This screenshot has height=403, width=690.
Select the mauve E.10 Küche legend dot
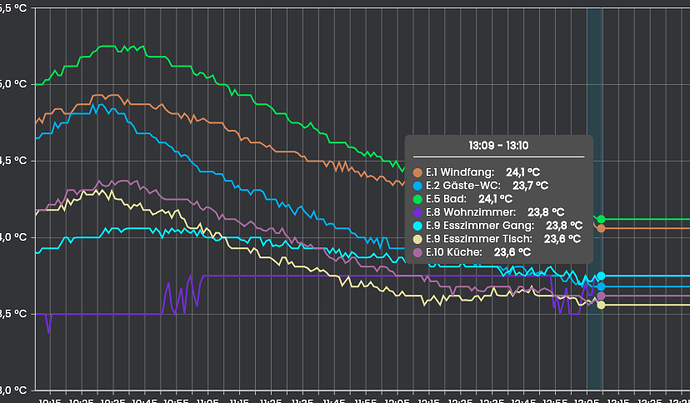(x=418, y=253)
